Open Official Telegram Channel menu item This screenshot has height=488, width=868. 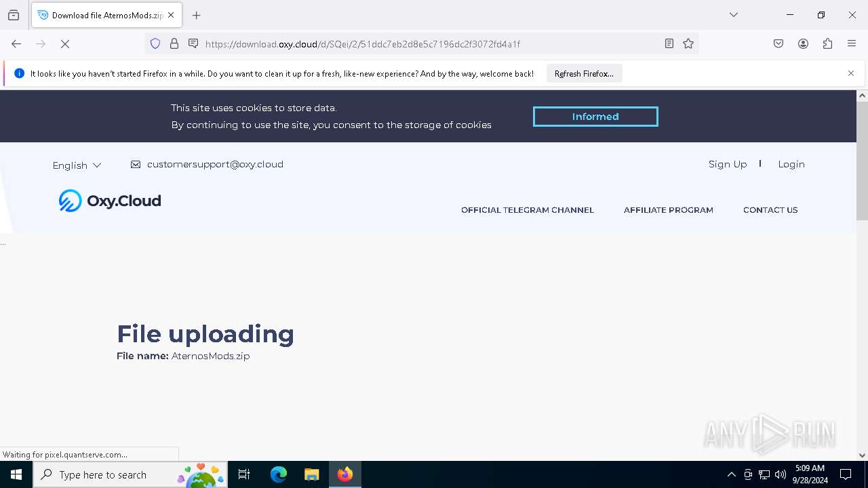tap(528, 210)
